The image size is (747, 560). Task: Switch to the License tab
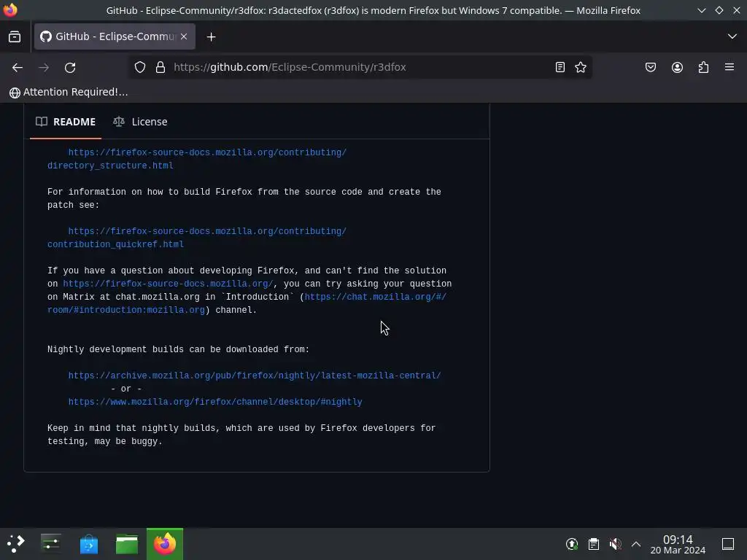pyautogui.click(x=140, y=122)
